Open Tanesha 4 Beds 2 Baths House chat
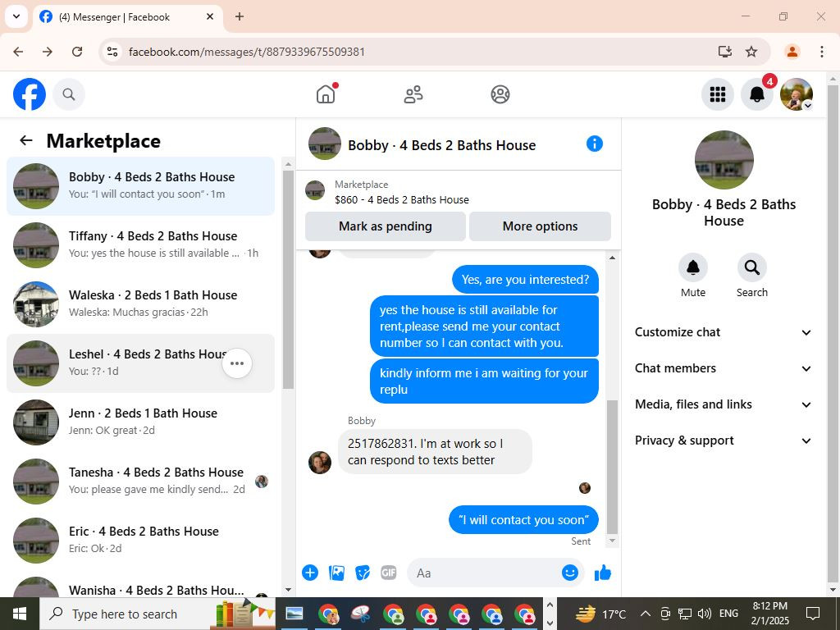Screen dimensions: 840x630 click(140, 481)
